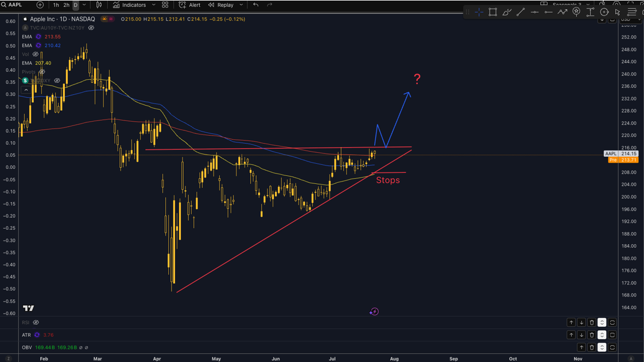
Task: Toggle visibility of the DXY compare symbol
Action: click(57, 80)
